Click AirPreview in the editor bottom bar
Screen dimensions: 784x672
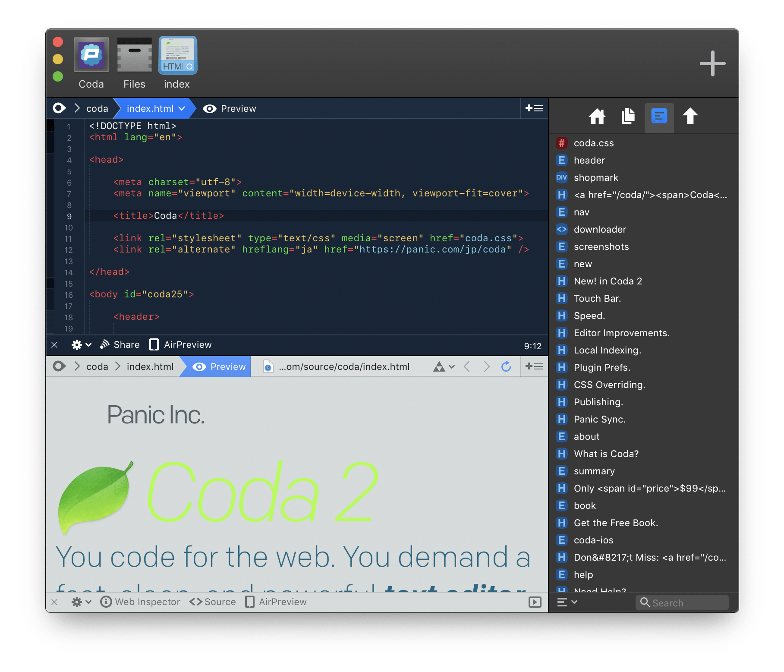pos(180,344)
